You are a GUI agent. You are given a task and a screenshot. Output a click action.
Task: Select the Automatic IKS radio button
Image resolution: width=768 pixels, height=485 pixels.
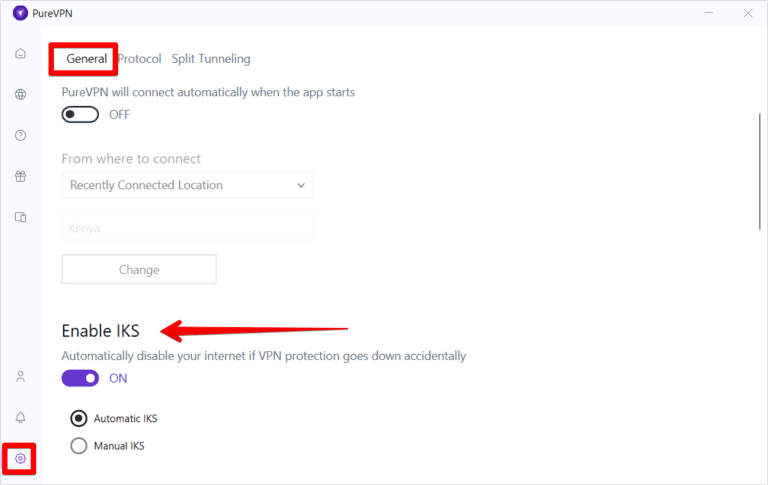(x=79, y=418)
